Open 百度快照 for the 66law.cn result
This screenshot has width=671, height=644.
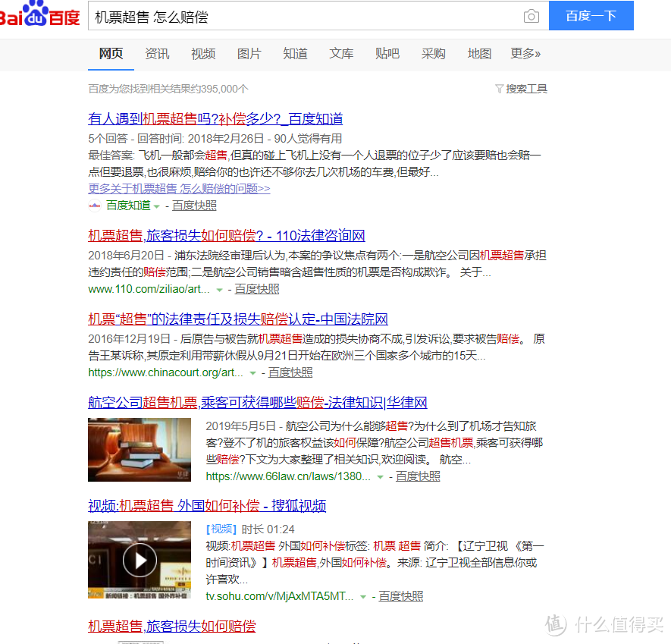[x=418, y=476]
